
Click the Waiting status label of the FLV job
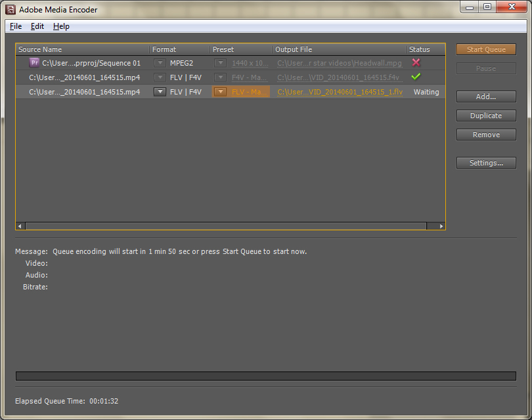pyautogui.click(x=426, y=92)
